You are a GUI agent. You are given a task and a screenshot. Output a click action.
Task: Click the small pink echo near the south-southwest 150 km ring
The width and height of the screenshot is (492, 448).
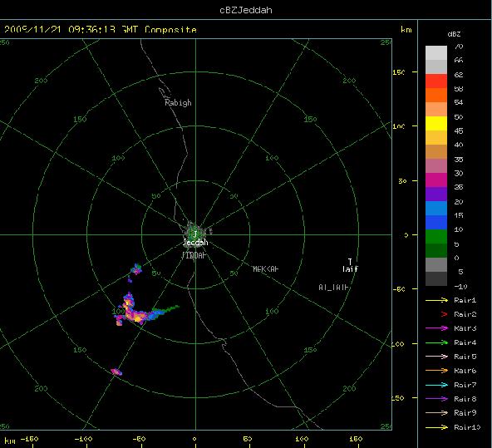pyautogui.click(x=116, y=372)
